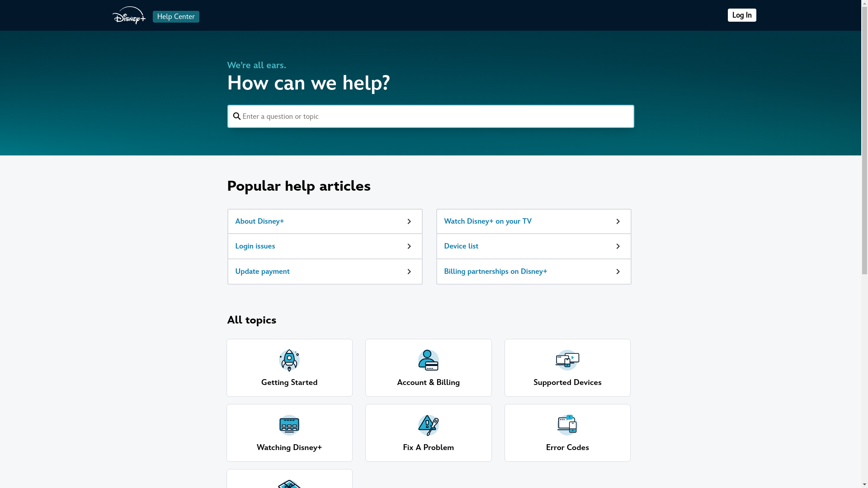Click chevron beside Billing partnerships on Disney+
Viewport: 868px width, 488px height.
[618, 272]
